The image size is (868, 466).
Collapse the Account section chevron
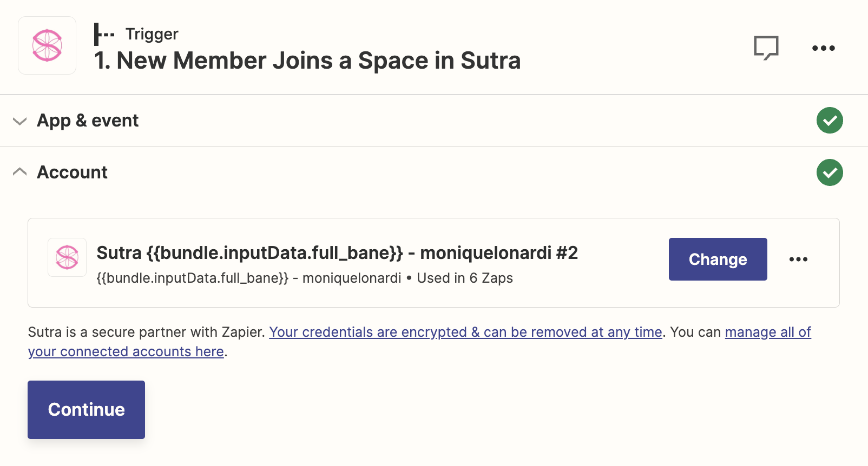19,172
